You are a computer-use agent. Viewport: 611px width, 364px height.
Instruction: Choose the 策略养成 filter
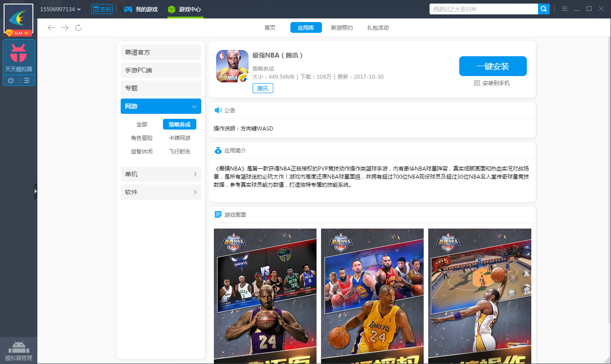(180, 125)
